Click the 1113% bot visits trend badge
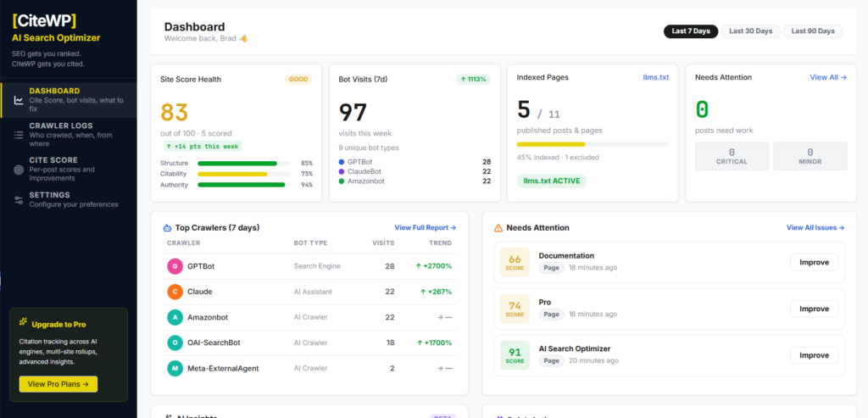The height and width of the screenshot is (418, 868). click(x=473, y=79)
